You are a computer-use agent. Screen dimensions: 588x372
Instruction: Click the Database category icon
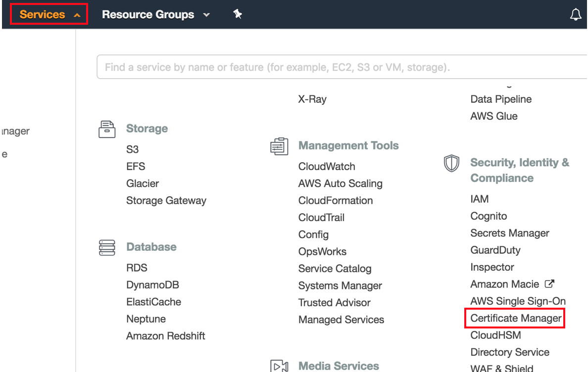coord(107,247)
